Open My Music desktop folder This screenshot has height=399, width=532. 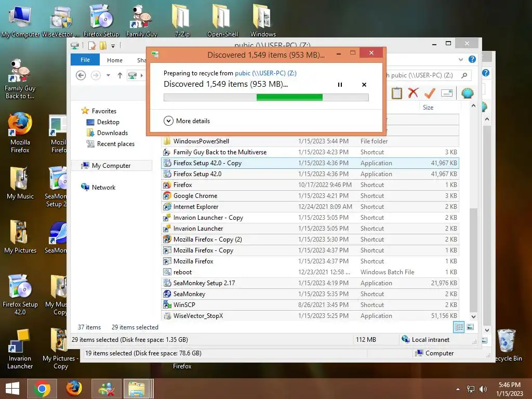tap(20, 183)
